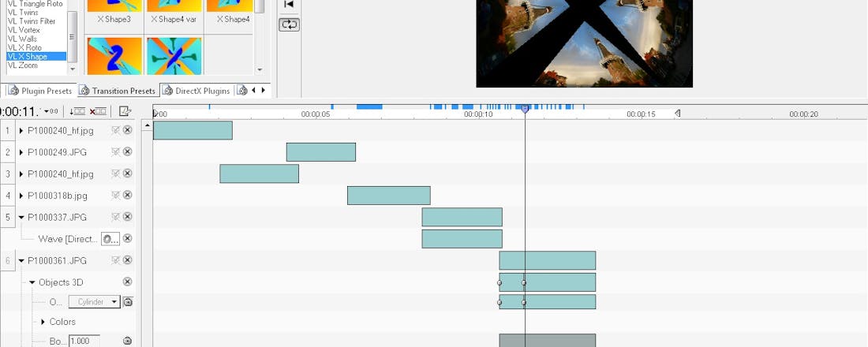Switch to the Transition Presets tab
Image resolution: width=868 pixels, height=347 pixels.
pos(118,90)
